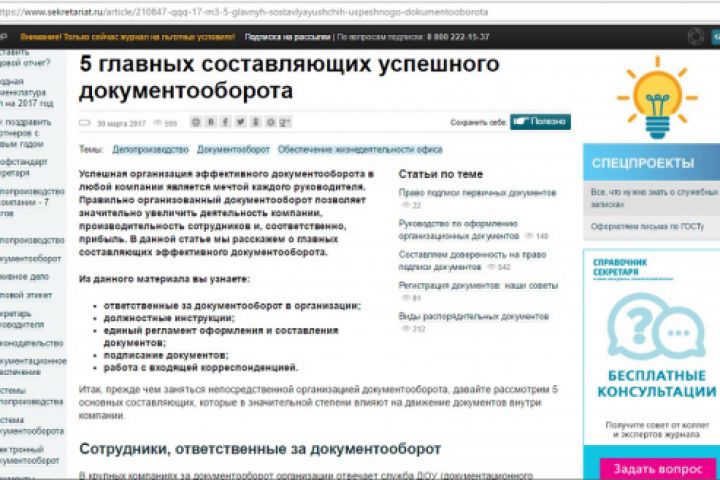Click the date text 30 марта 2017
The height and width of the screenshot is (480, 720).
pos(121,124)
